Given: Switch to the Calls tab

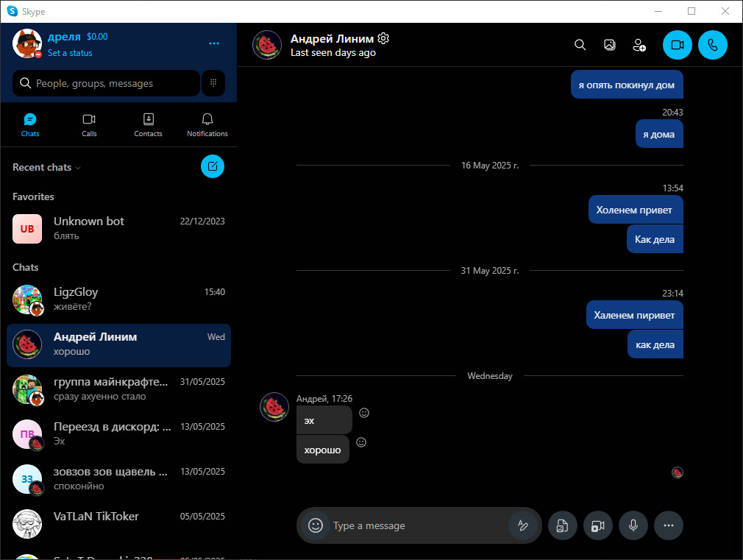Looking at the screenshot, I should (x=89, y=126).
